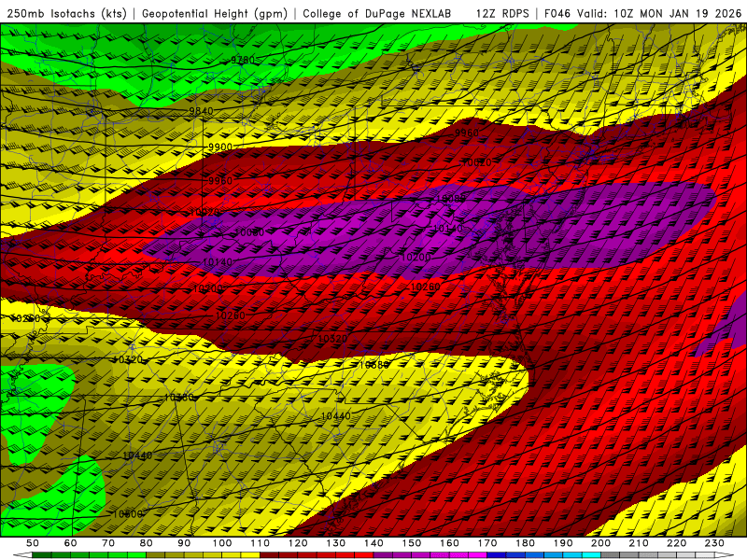747x560 pixels.
Task: Click the 9780 height contour label
Action: tap(243, 60)
